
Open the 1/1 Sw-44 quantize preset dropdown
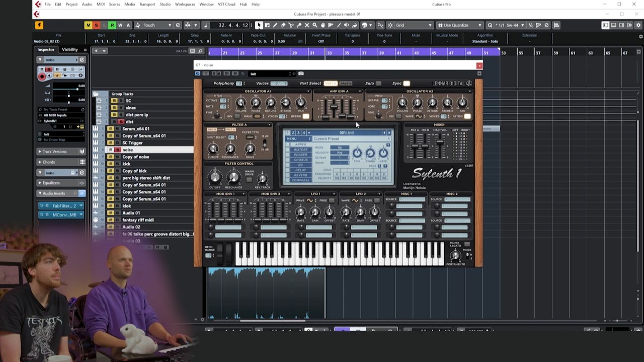tap(510, 25)
